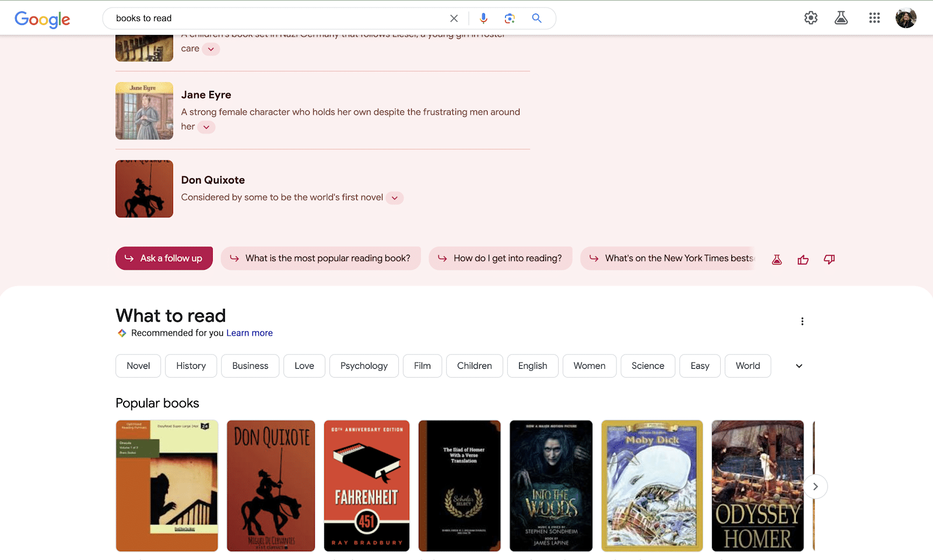The height and width of the screenshot is (560, 933).
Task: Open the Into the Woods book cover
Action: pyautogui.click(x=551, y=486)
